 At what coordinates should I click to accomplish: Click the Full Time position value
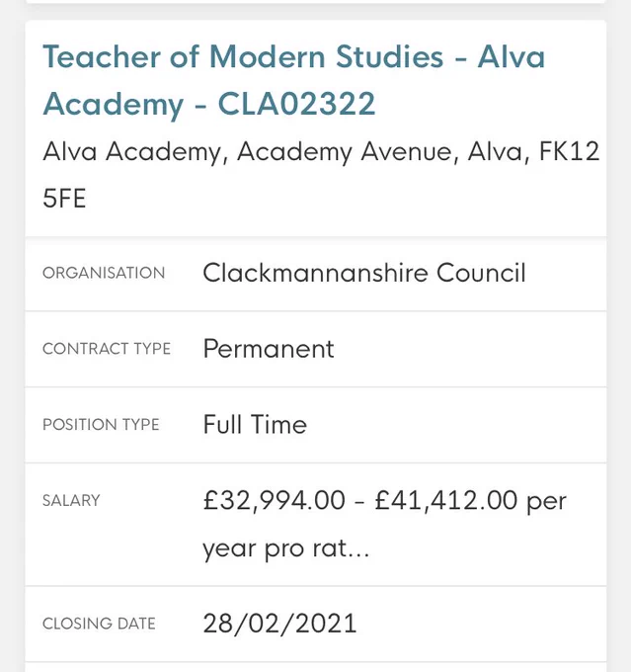255,424
